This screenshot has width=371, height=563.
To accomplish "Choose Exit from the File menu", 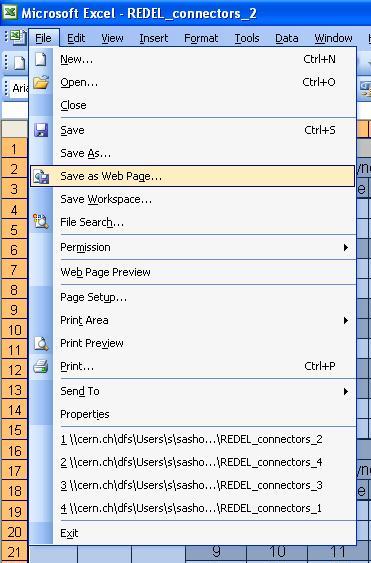I will point(193,533).
